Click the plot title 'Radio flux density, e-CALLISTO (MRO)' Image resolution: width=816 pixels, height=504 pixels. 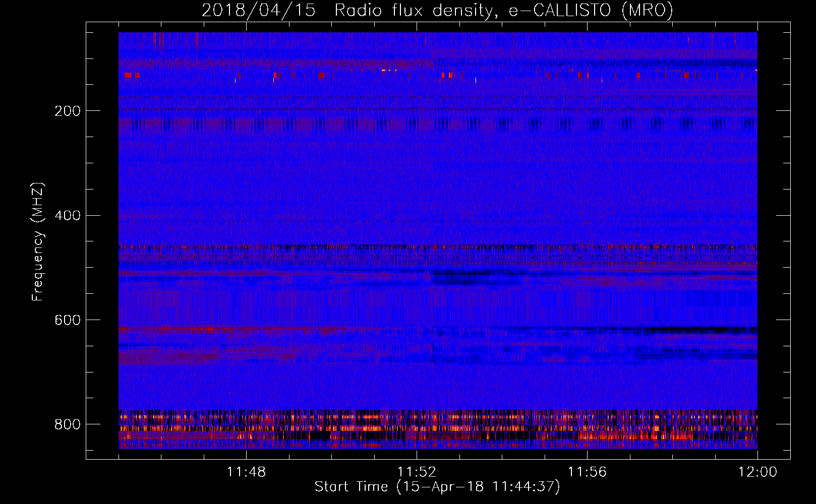(504, 10)
